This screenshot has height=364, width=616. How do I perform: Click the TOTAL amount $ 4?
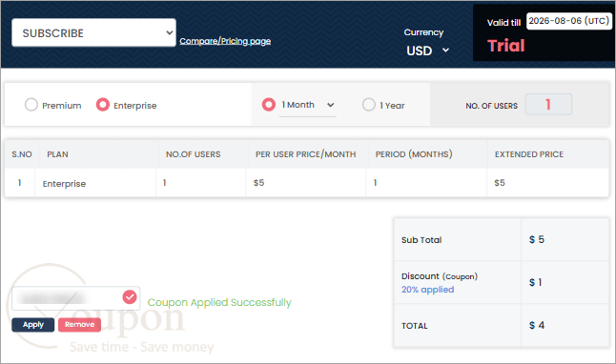click(x=537, y=325)
